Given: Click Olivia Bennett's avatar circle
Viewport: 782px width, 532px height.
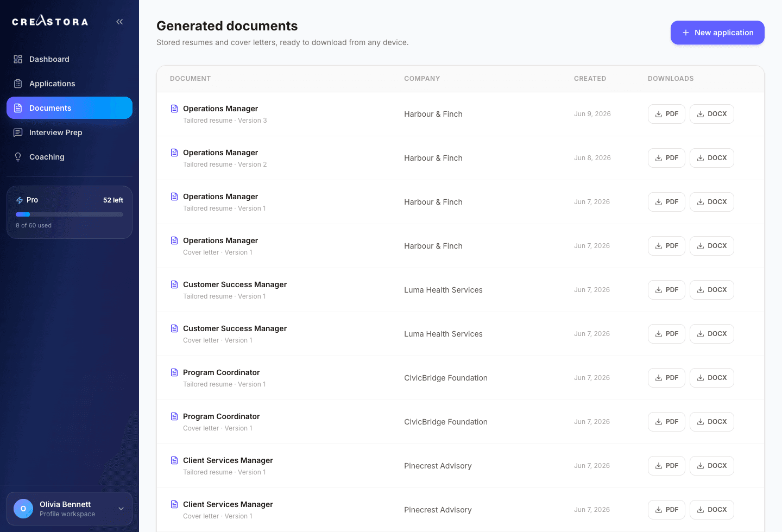Looking at the screenshot, I should 23,509.
